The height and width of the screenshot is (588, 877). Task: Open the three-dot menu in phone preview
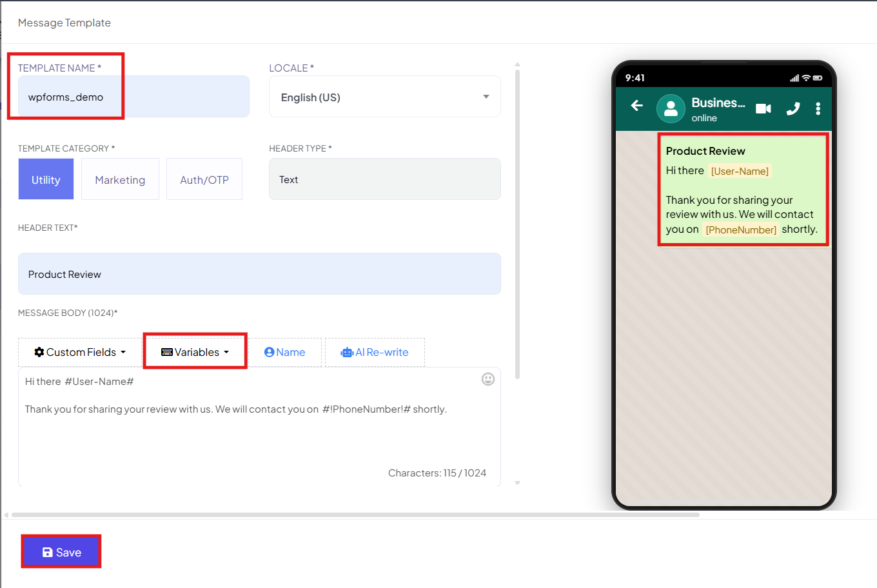[x=818, y=108]
